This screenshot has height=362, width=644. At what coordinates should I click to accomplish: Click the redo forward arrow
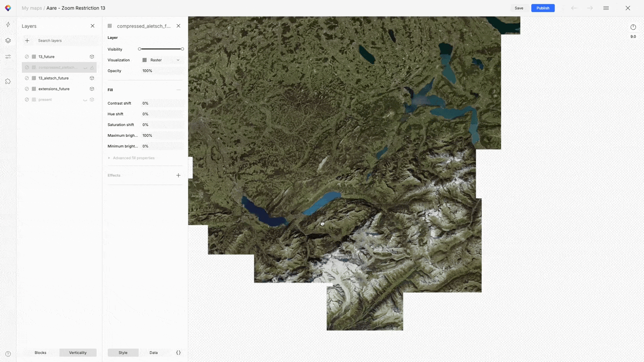pos(590,8)
